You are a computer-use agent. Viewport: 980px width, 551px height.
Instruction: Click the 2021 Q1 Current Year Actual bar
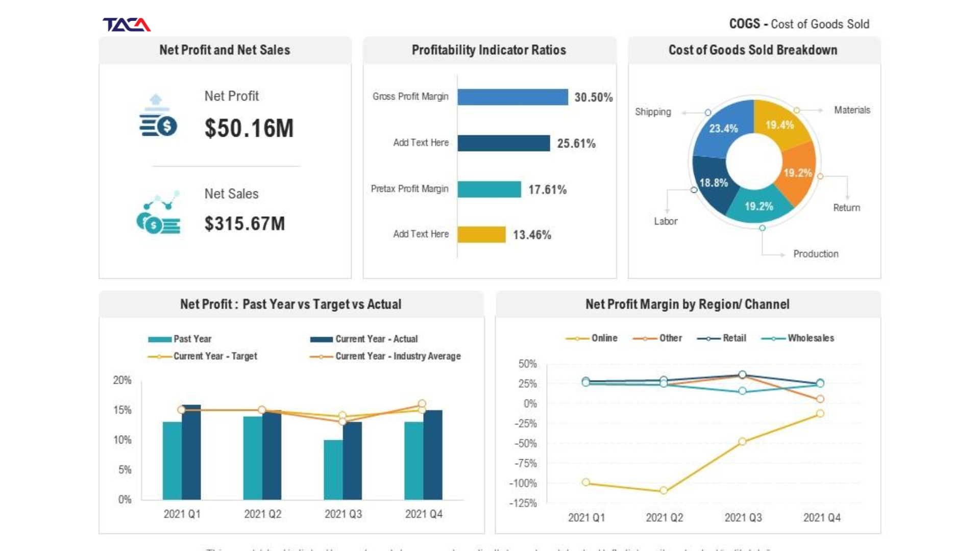(191, 452)
